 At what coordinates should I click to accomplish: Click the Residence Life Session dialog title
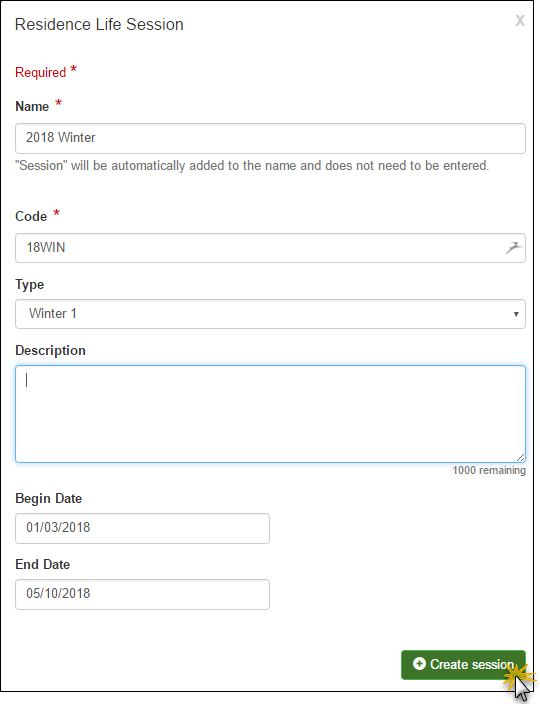(99, 24)
